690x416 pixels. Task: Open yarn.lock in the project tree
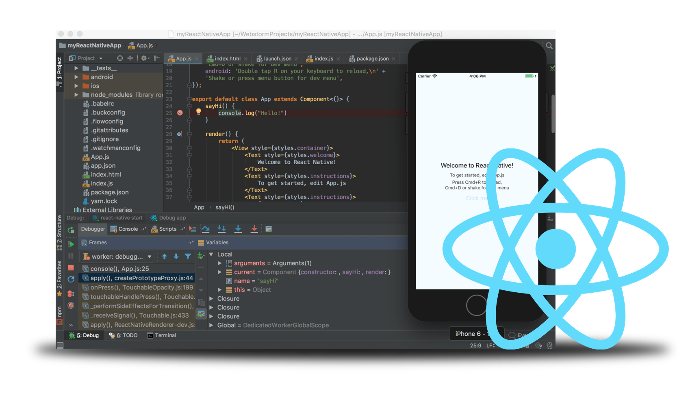click(x=99, y=201)
